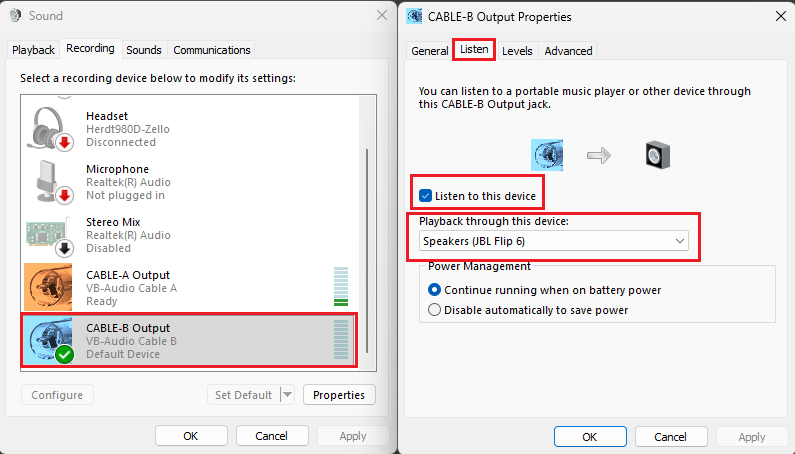Click the CABLE-B Output device icon in list

[50, 341]
